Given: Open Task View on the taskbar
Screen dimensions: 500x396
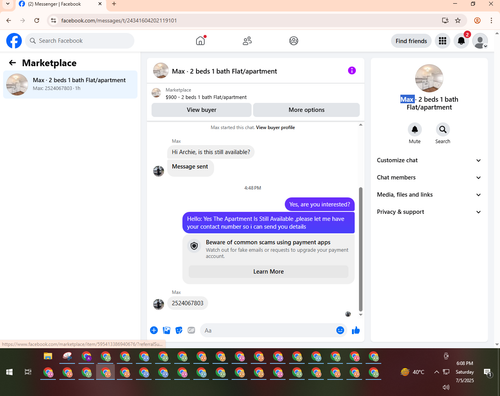Looking at the screenshot, I should (28, 372).
